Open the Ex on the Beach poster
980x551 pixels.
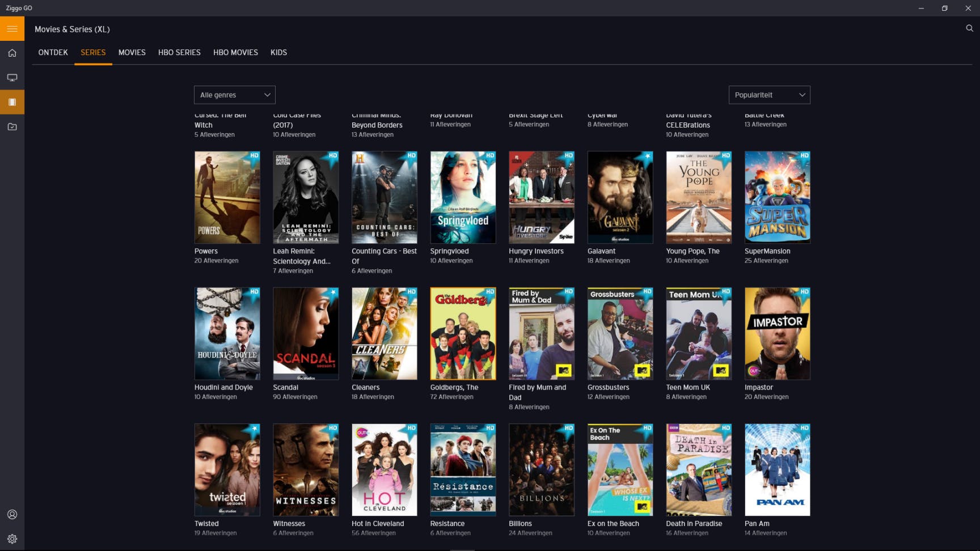(x=620, y=470)
